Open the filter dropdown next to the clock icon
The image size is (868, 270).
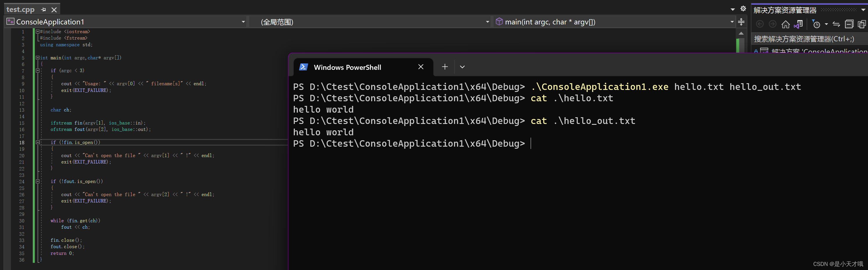826,24
